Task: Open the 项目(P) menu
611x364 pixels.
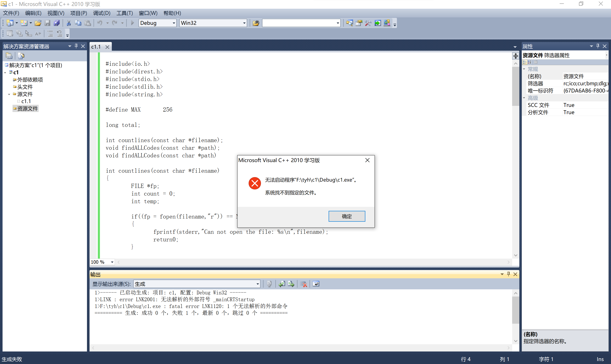Action: click(78, 13)
